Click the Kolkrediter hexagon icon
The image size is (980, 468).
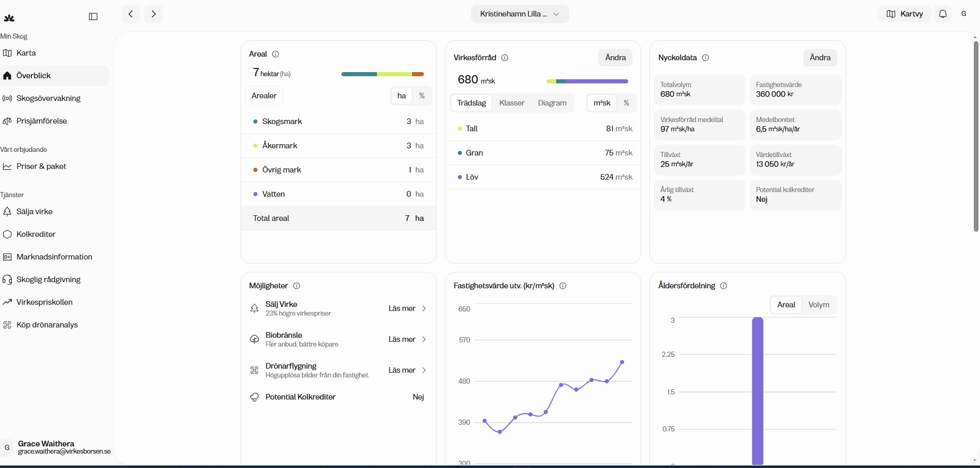[x=7, y=234]
